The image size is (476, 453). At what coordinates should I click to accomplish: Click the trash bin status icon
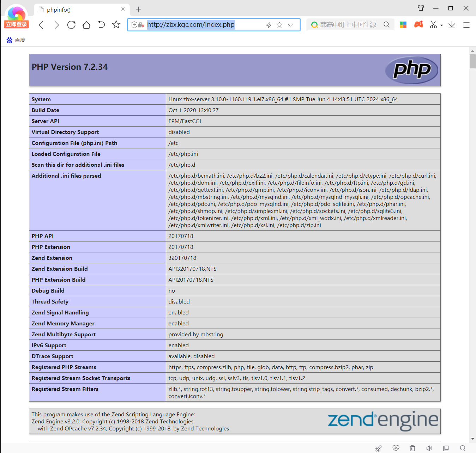coord(412,448)
